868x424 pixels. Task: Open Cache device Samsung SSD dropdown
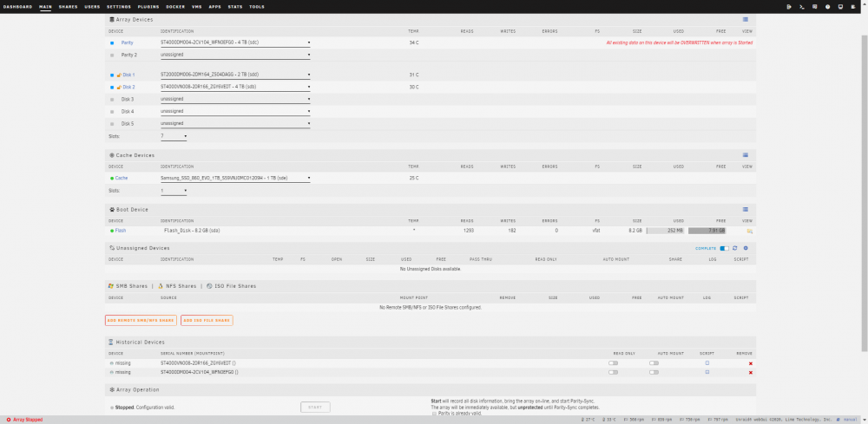point(234,178)
